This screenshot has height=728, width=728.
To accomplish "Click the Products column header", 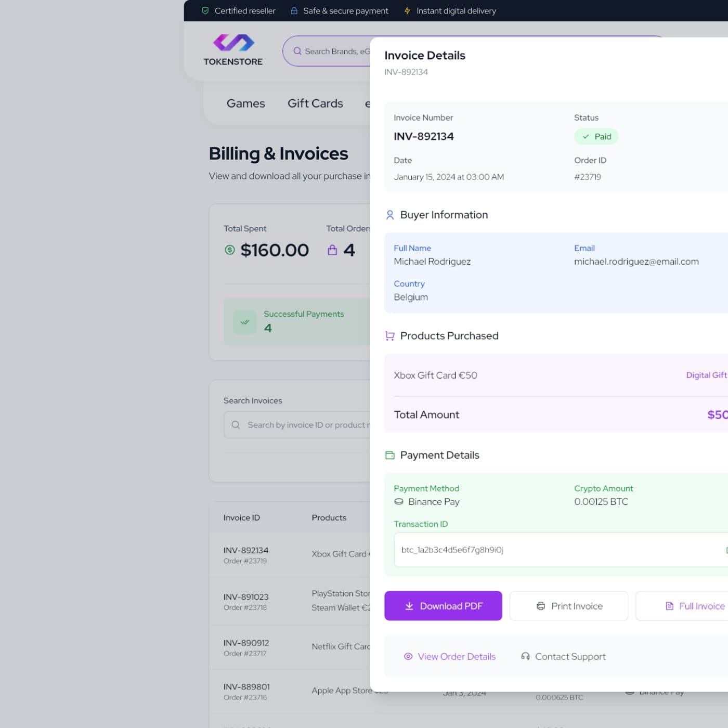I will (329, 517).
